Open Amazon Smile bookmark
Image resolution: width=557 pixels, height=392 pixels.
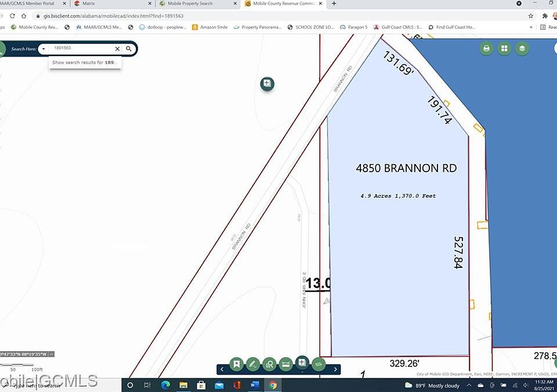coord(210,27)
